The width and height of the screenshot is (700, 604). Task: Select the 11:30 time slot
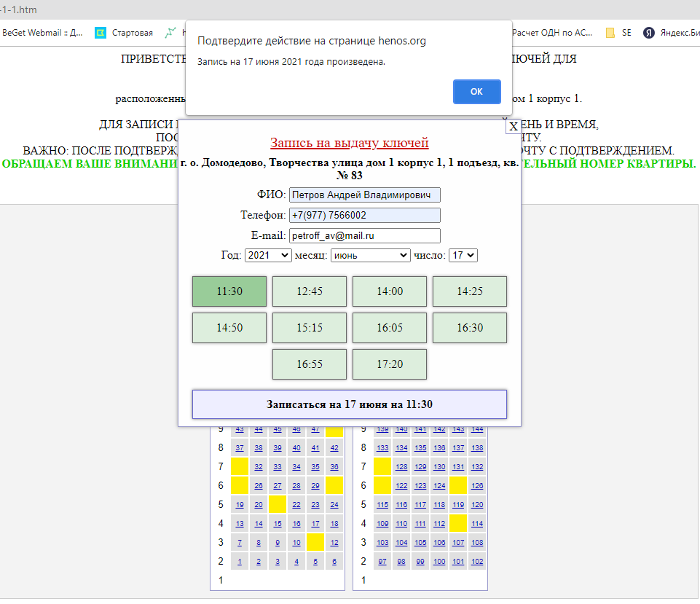(229, 291)
